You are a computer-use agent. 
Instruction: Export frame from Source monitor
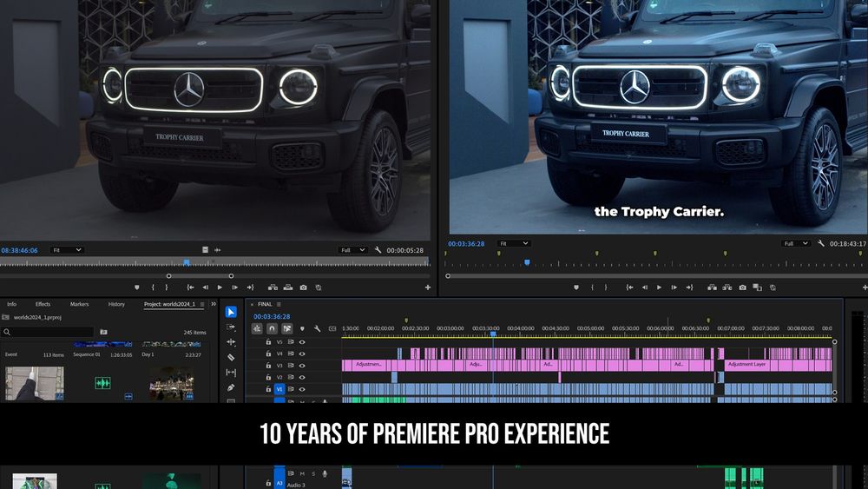click(303, 287)
